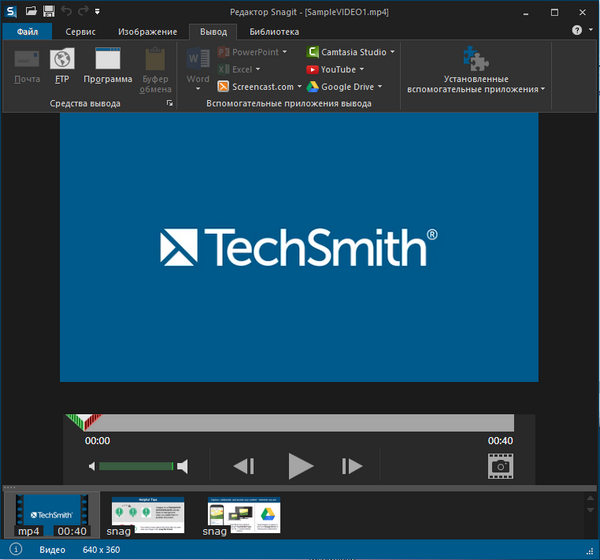This screenshot has height=560, width=600.
Task: Click the green volume slider
Action: click(137, 466)
